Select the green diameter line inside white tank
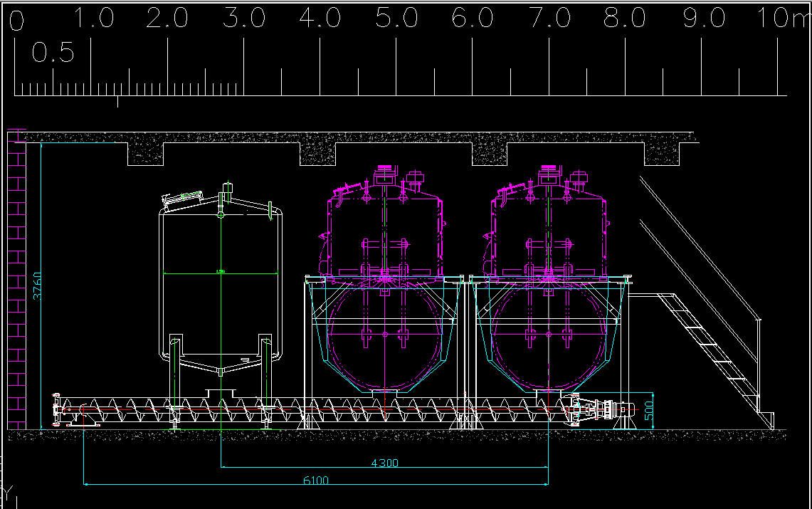 click(220, 273)
